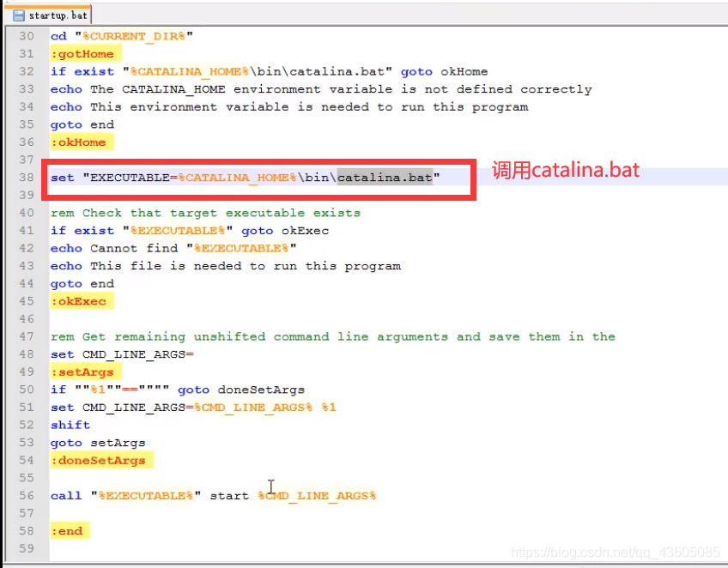Click the :gotHome label on line 31

click(86, 54)
